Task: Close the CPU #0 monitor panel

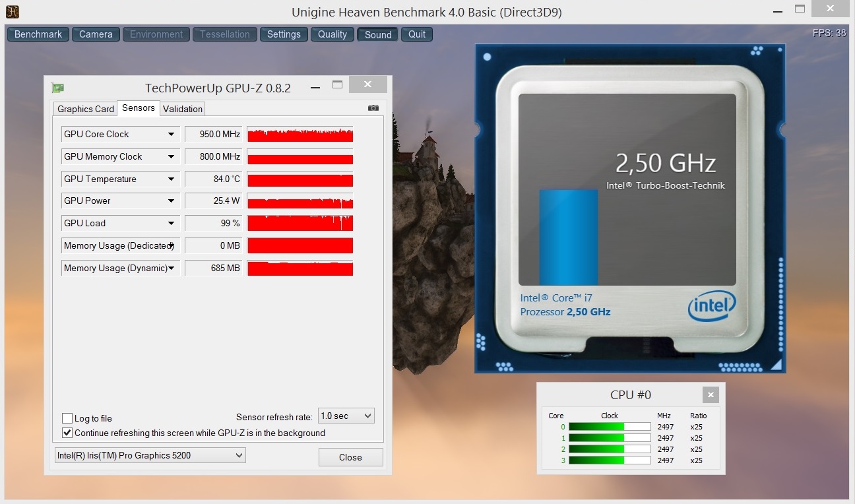Action: (711, 395)
